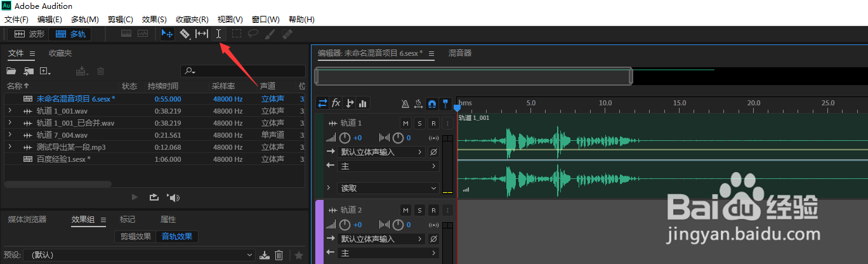Click the pan knob of 轨道 1
Image resolution: width=868 pixels, height=264 pixels.
pos(398,138)
